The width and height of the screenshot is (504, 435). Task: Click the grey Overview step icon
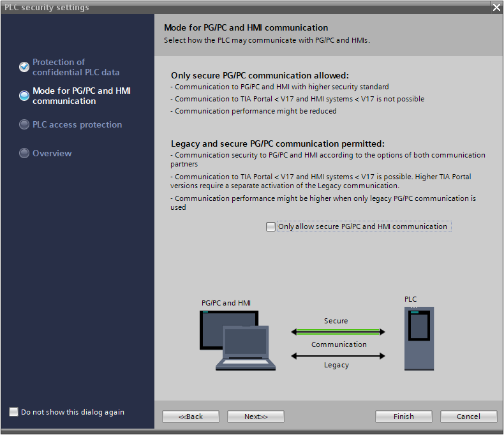[x=24, y=153]
